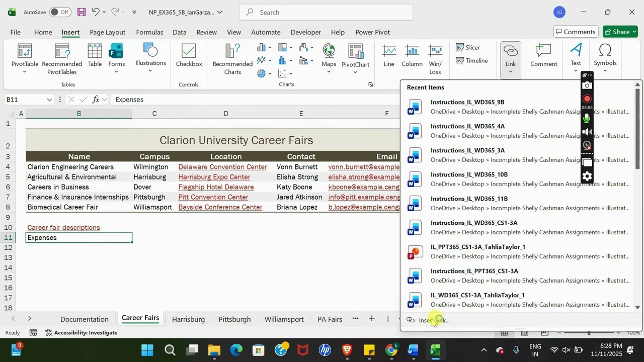
Task: Open the Power Pivot tab
Action: pos(372,32)
